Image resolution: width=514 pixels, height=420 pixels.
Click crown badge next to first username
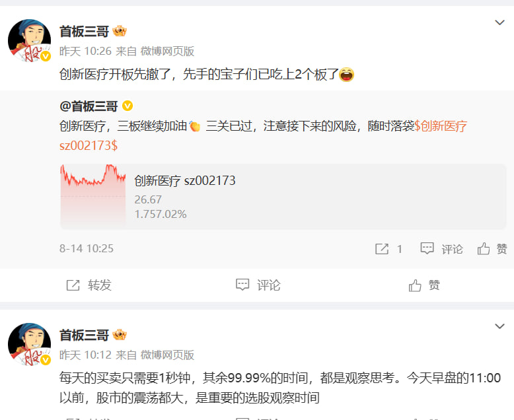(x=120, y=31)
